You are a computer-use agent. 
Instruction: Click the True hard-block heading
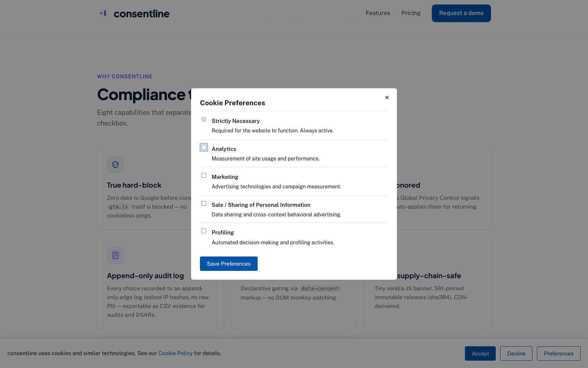(134, 185)
